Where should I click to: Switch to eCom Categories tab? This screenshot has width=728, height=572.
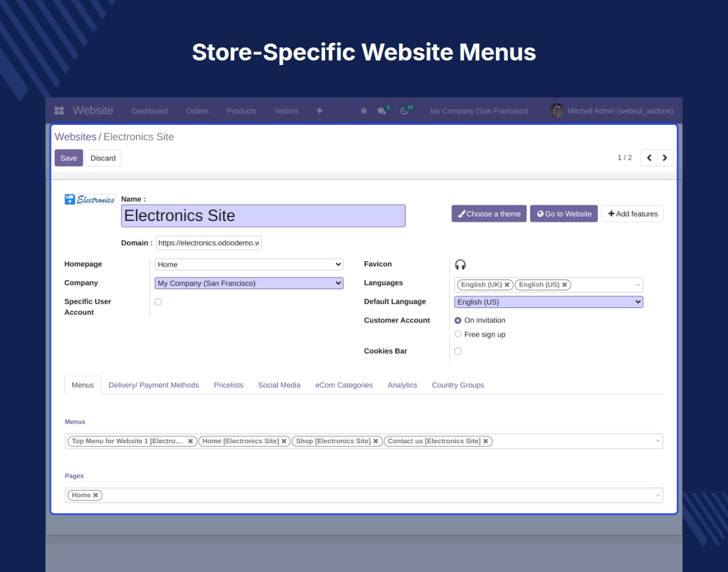[x=344, y=385]
